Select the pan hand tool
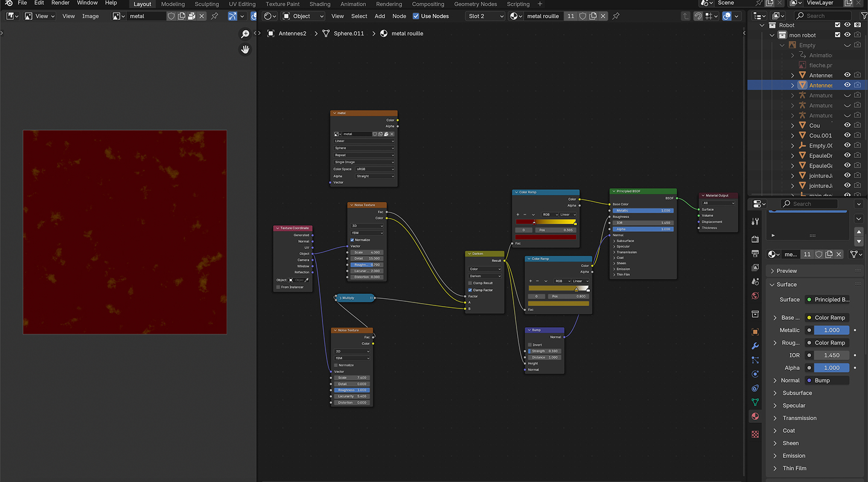The width and height of the screenshot is (868, 482). point(245,49)
